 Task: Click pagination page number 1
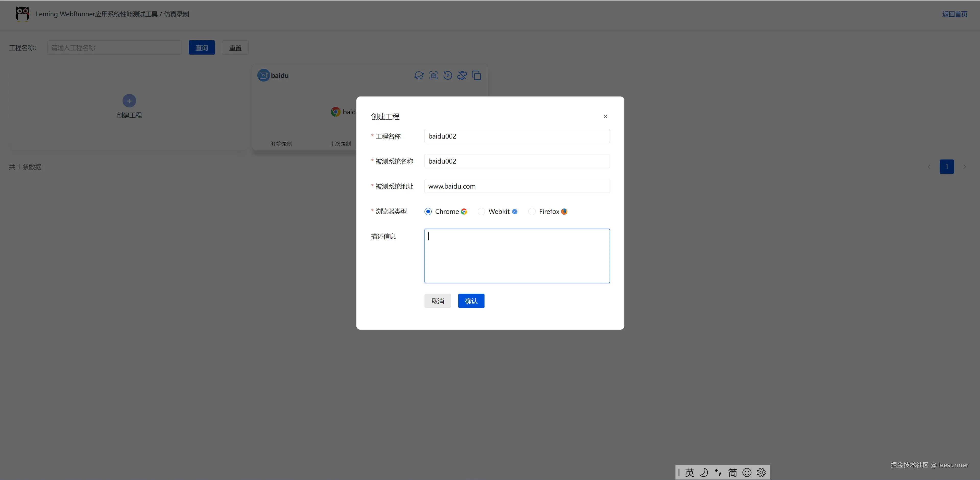pyautogui.click(x=947, y=167)
